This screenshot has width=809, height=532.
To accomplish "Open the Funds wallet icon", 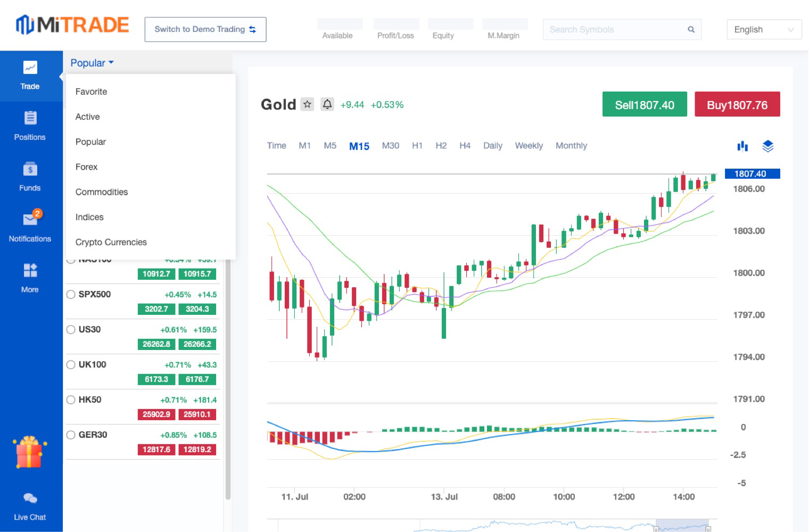I will click(30, 169).
